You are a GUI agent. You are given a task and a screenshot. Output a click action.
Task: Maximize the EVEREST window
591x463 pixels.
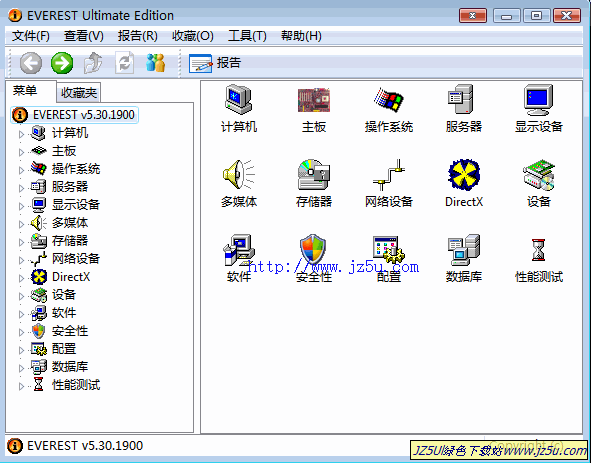536,16
